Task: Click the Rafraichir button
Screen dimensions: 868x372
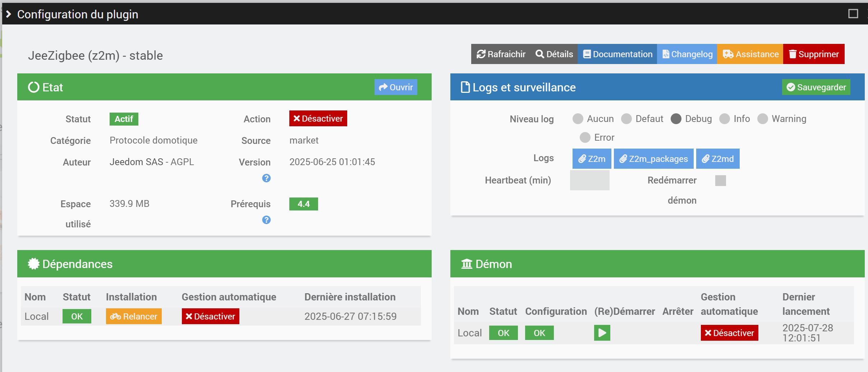Action: 501,54
